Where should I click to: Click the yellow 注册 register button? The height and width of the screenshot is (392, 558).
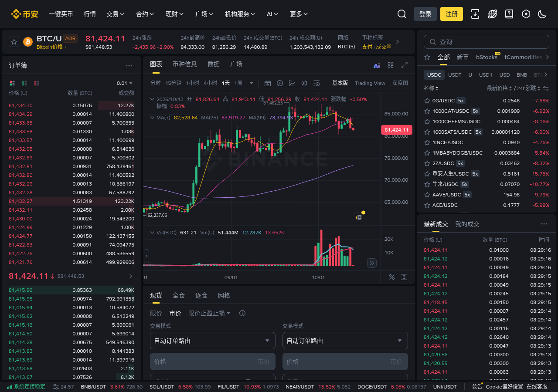[x=452, y=14]
